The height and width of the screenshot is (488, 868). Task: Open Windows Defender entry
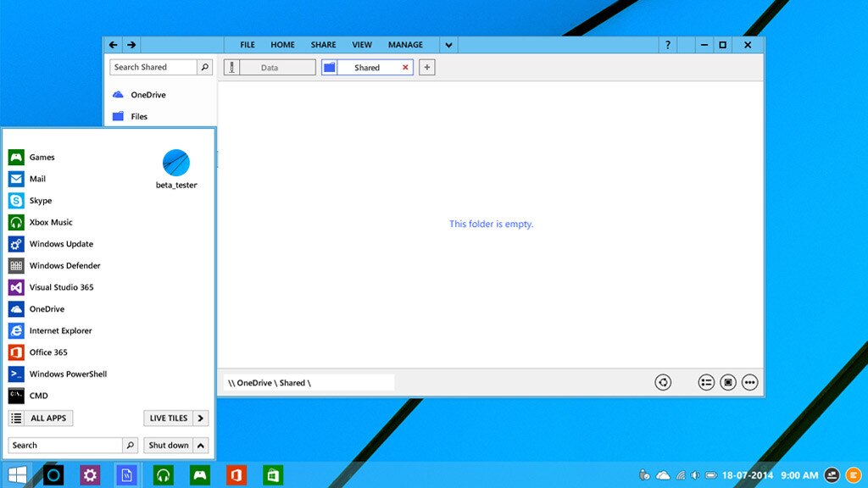54,265
